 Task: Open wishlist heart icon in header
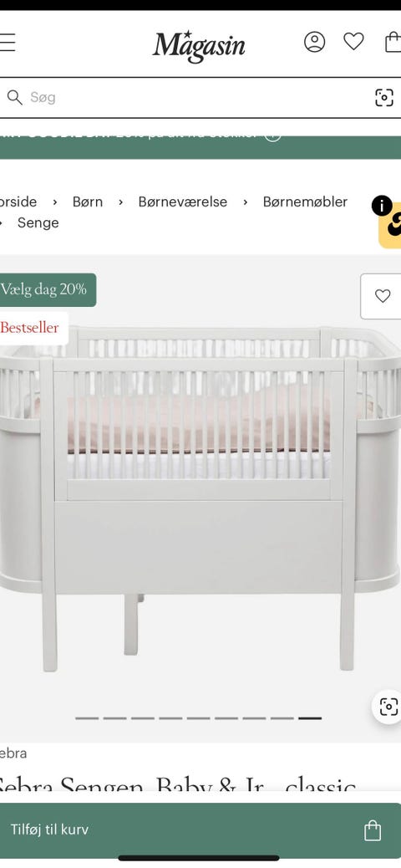[x=353, y=42]
